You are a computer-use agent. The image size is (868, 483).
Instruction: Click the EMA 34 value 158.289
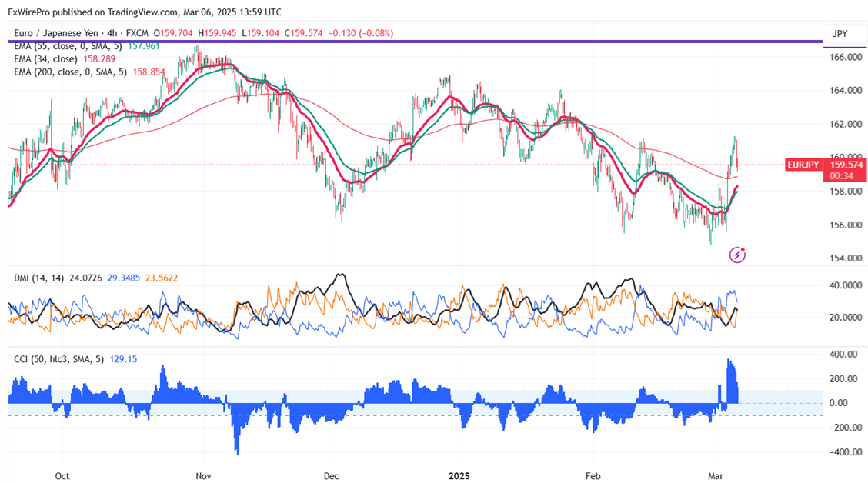(99, 58)
